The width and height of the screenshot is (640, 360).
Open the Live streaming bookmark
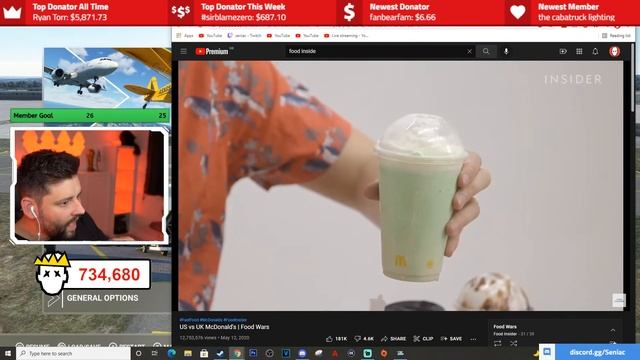pos(346,36)
